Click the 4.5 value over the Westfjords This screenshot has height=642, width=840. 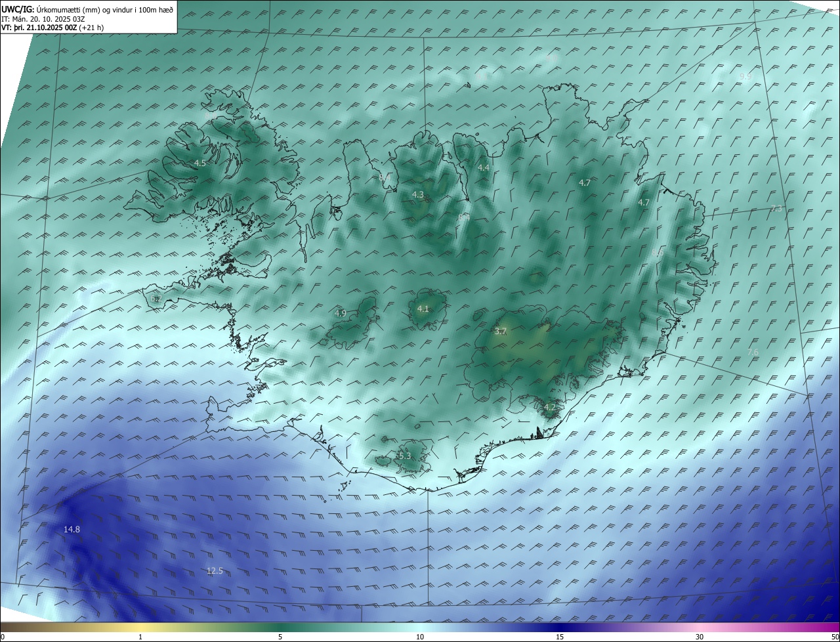pos(199,163)
